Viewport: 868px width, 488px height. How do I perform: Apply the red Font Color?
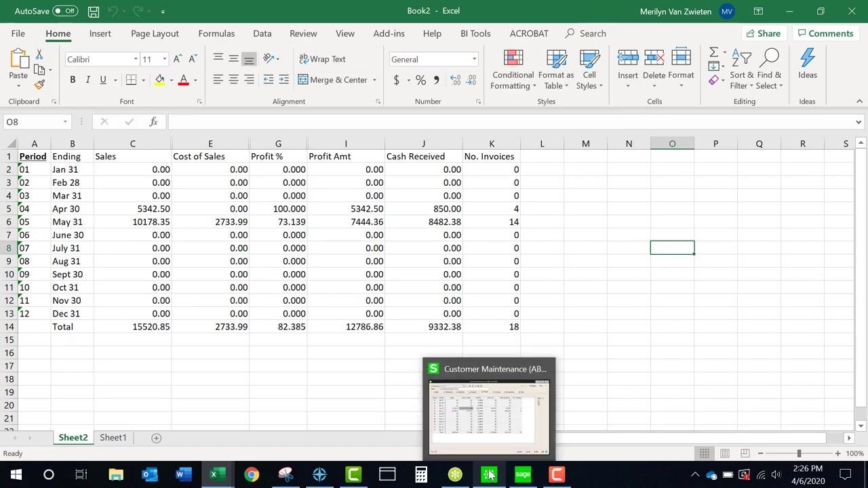183,80
